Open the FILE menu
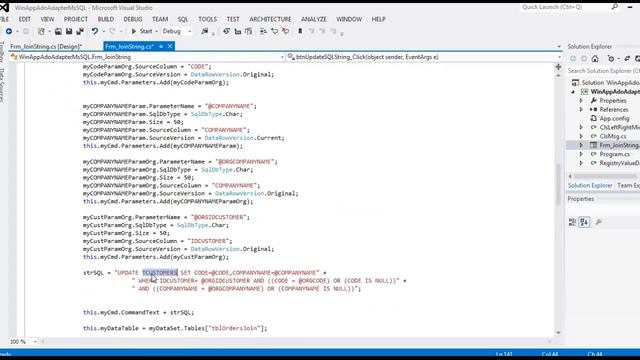The width and height of the screenshot is (640, 360). (4, 19)
